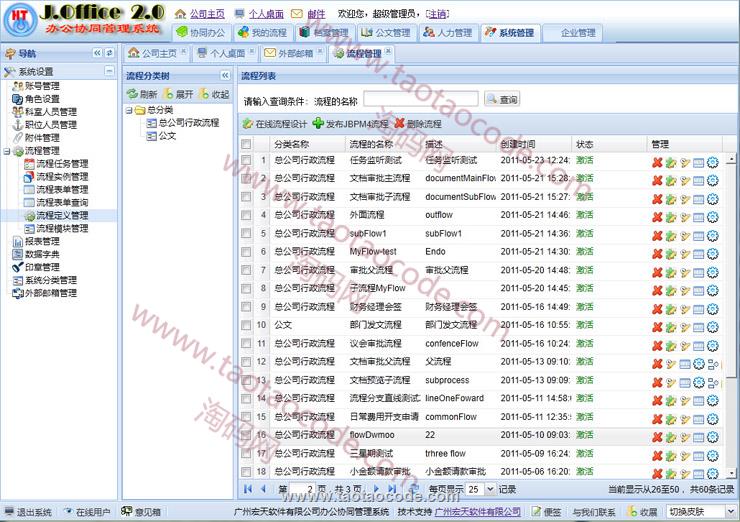Toggle the select-all header checkbox

(247, 144)
